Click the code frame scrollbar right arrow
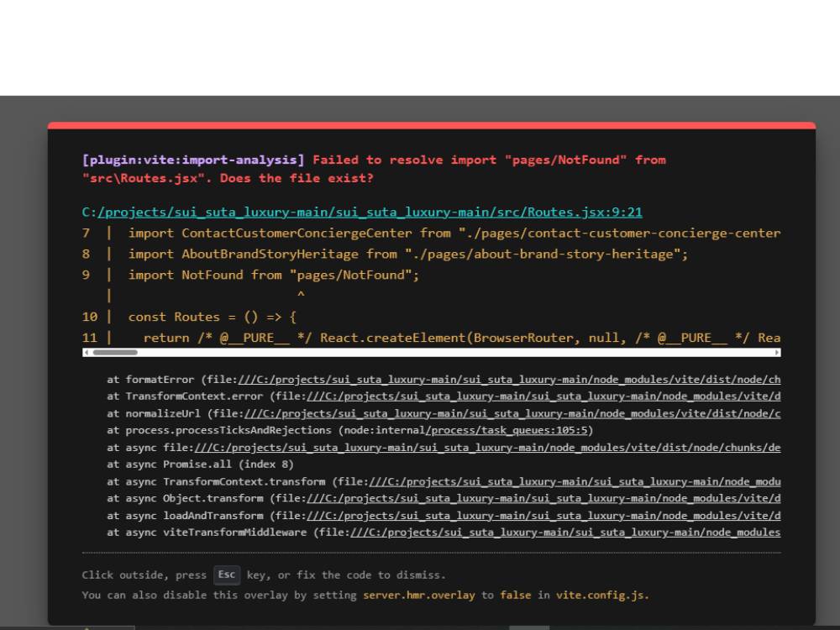Screen dimensions: 840x630 point(777,353)
